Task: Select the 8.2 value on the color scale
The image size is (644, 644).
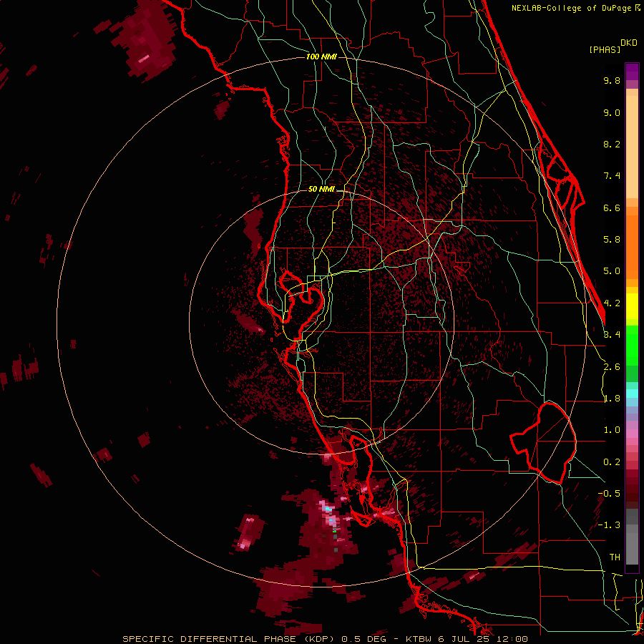Action: 612,144
